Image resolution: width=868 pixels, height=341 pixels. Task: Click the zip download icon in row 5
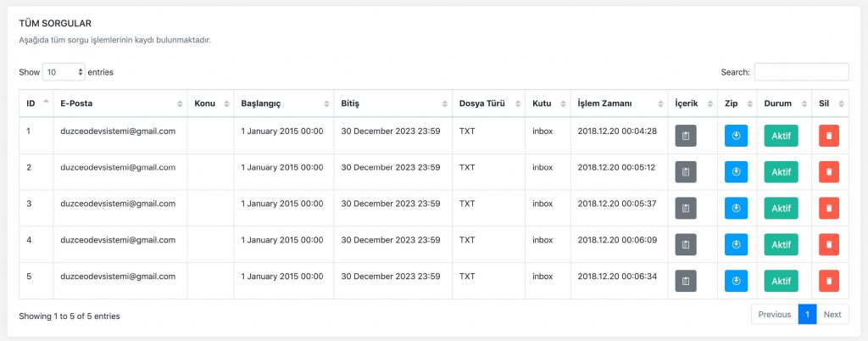[x=736, y=281]
